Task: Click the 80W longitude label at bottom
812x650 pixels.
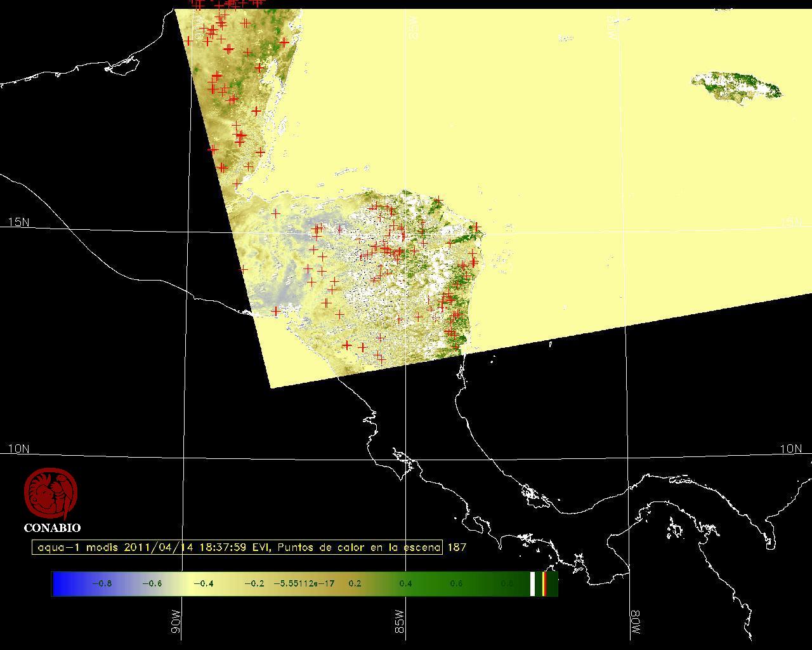Action: point(635,622)
